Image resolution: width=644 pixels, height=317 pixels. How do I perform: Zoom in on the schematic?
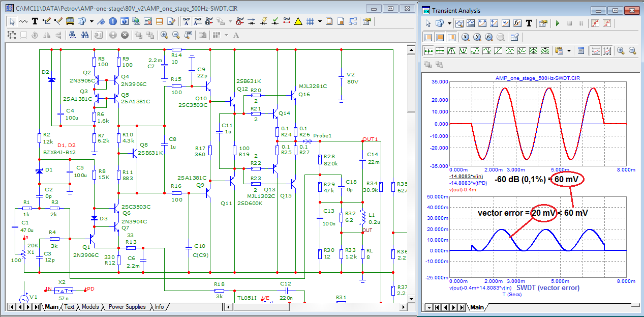(164, 35)
